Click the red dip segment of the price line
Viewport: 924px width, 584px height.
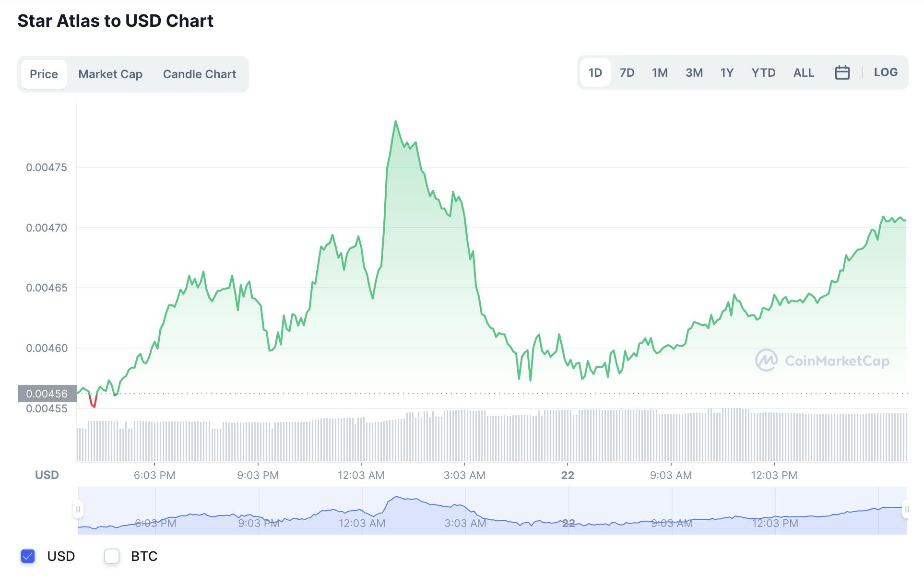93,401
